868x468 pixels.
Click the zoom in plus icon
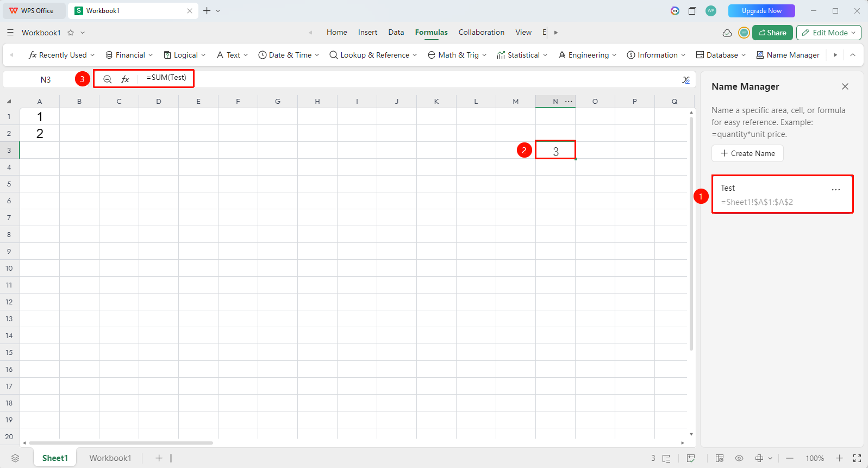point(839,458)
